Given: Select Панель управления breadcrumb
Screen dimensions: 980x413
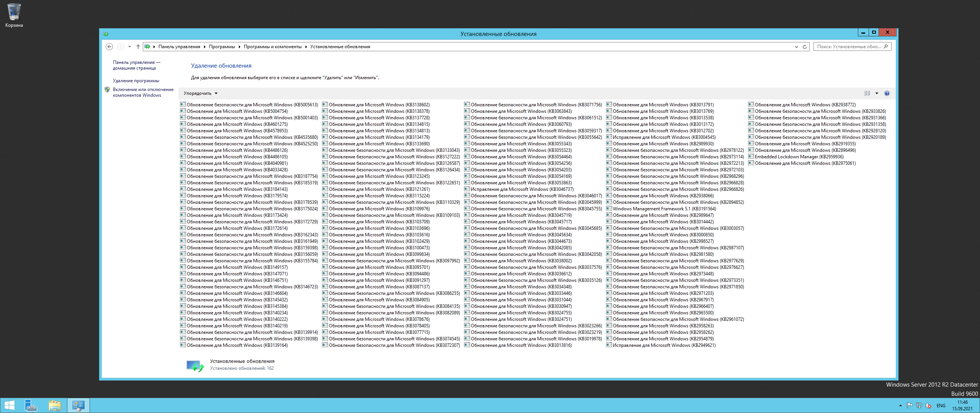Looking at the screenshot, I should coord(179,47).
